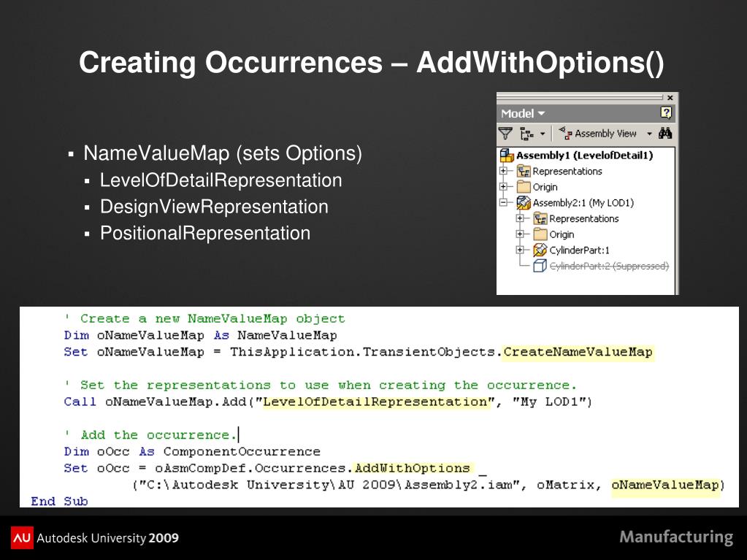The height and width of the screenshot is (560, 747).
Task: Click "Dim oNameValueMap As NameValueMap" line
Action: 201,336
